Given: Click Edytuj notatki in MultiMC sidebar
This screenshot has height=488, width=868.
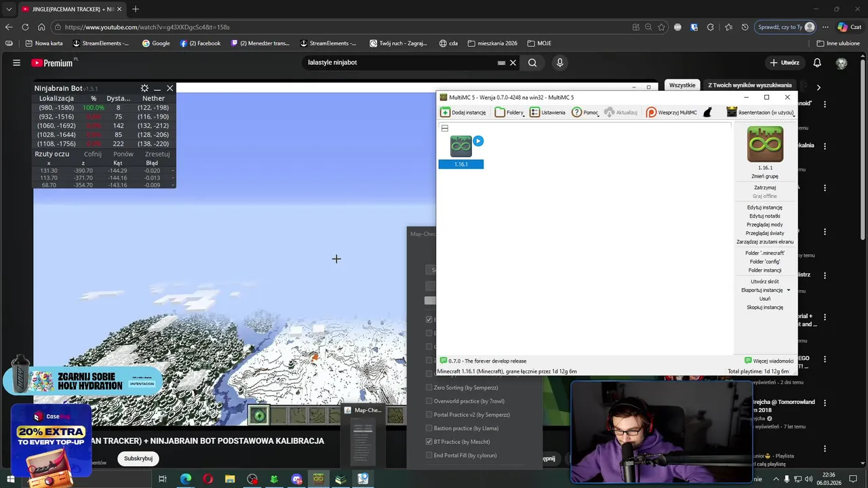Looking at the screenshot, I should [765, 216].
